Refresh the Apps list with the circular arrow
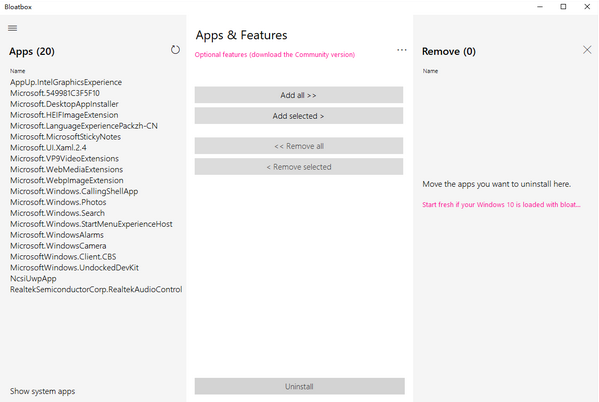 coord(175,50)
